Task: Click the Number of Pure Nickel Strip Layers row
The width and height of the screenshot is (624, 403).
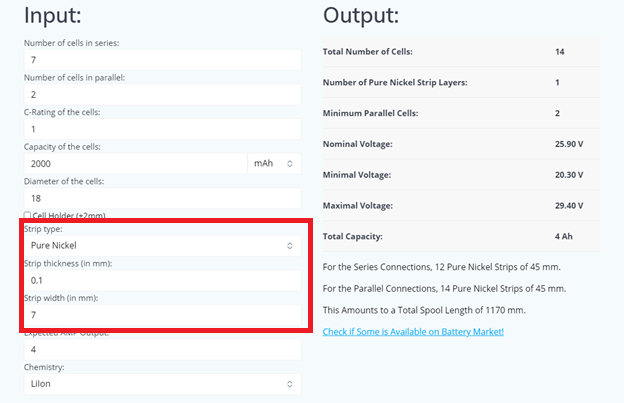Action: 460,82
